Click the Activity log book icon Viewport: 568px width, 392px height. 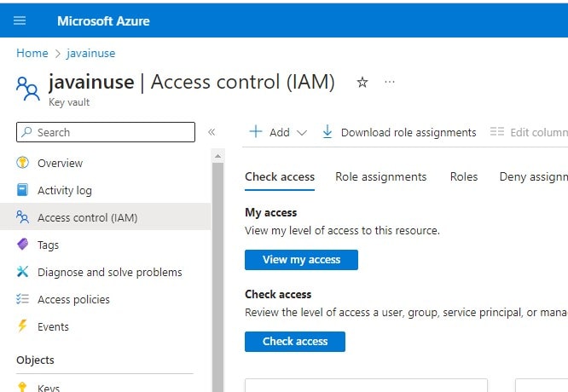click(x=22, y=189)
